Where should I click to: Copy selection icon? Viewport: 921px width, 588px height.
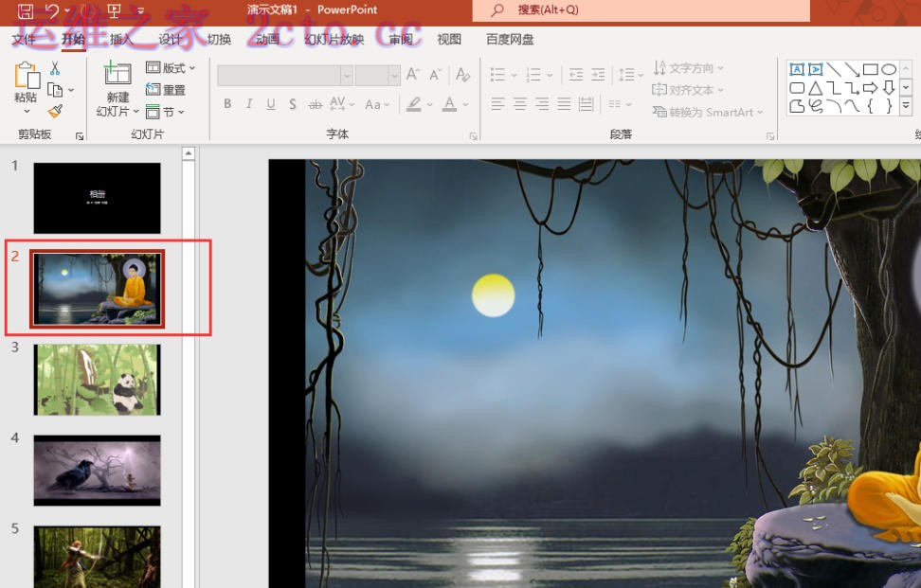pos(55,90)
